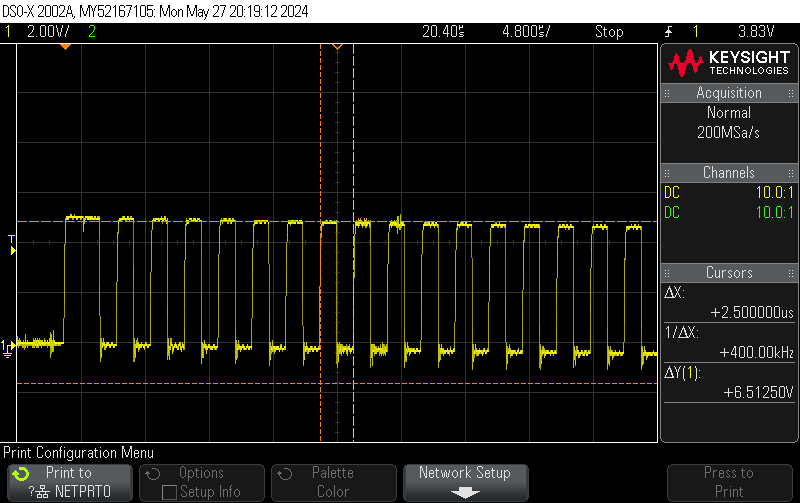Image resolution: width=800 pixels, height=503 pixels.
Task: Click the rotary icon on Print to
Action: tap(21, 474)
